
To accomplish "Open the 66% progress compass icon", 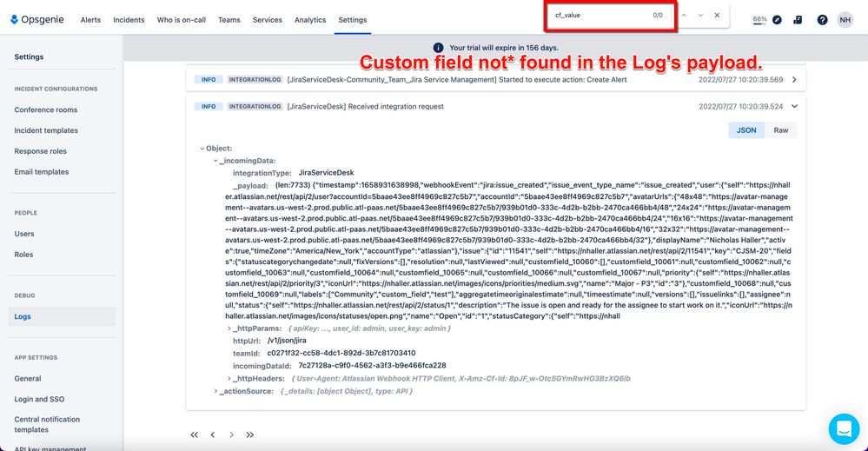I will point(778,20).
